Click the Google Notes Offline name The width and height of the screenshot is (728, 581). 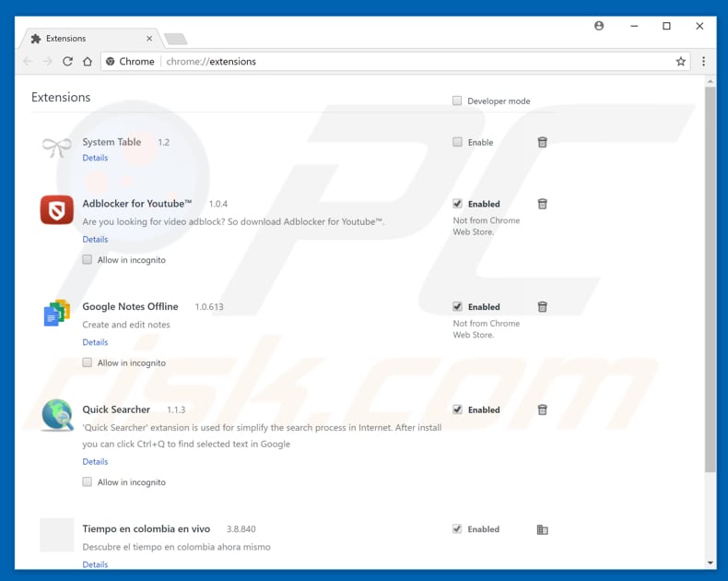coord(130,307)
